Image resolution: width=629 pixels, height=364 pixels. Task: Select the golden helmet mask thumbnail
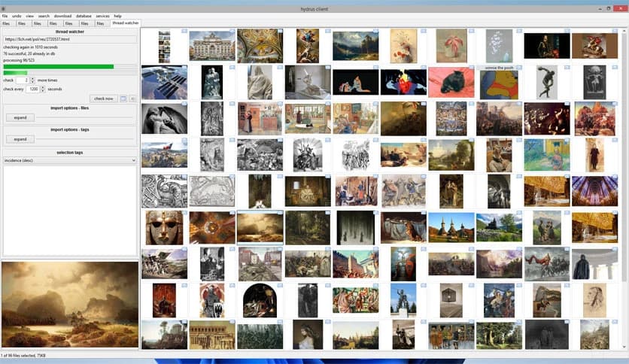(164, 228)
